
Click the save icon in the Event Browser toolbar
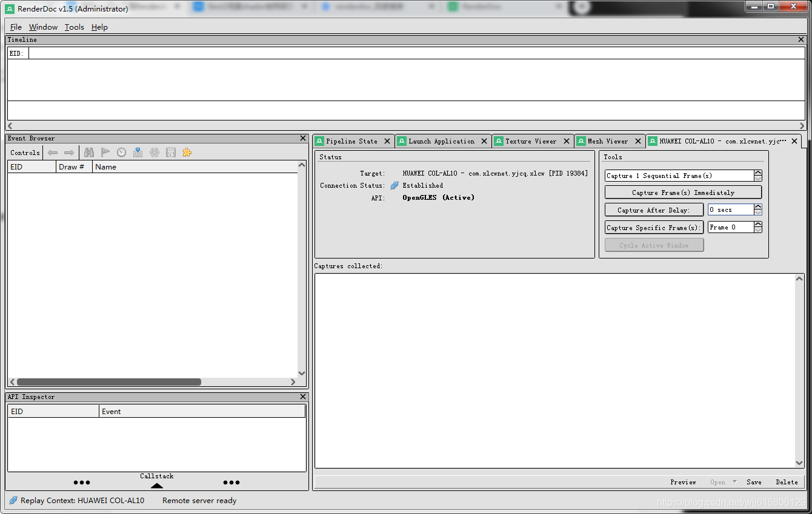click(x=170, y=152)
